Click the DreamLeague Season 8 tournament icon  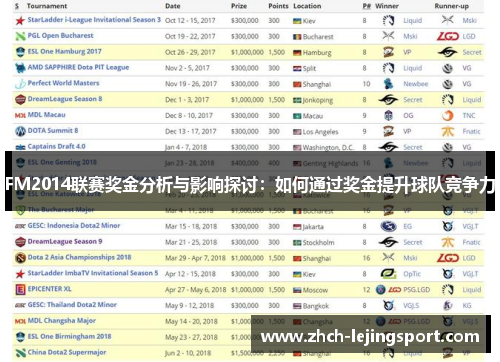20,99
